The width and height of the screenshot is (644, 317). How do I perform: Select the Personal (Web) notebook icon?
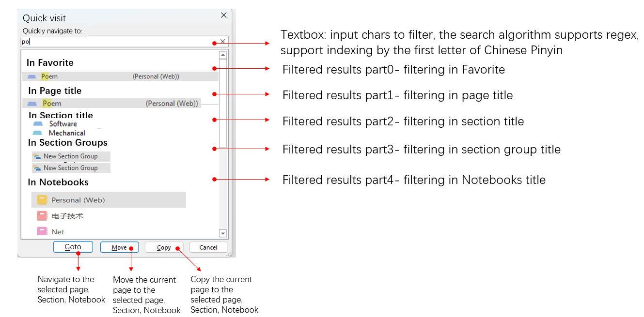coord(41,199)
